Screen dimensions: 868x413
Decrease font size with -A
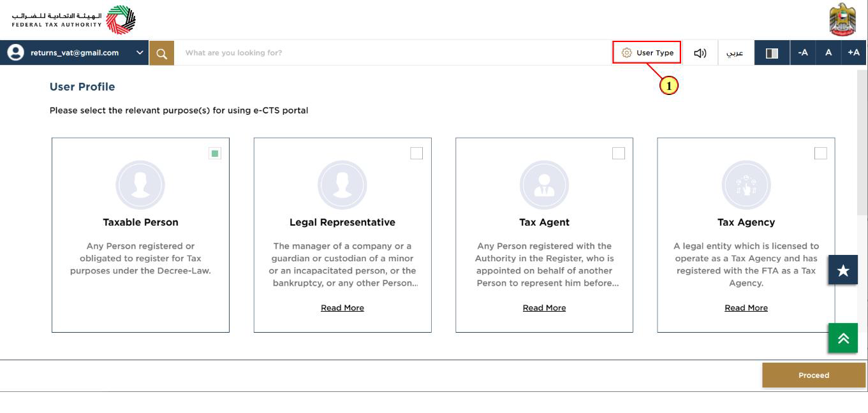pyautogui.click(x=802, y=53)
